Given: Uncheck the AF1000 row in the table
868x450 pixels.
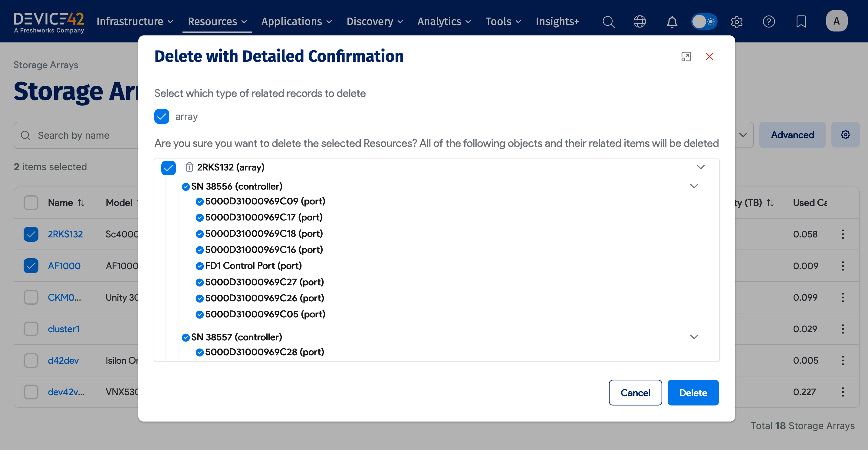Looking at the screenshot, I should point(31,266).
